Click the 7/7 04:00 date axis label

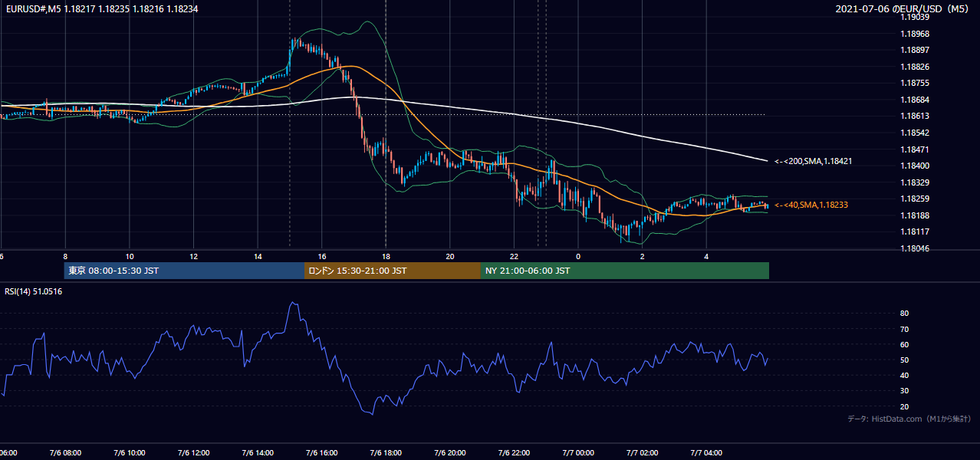tap(707, 453)
